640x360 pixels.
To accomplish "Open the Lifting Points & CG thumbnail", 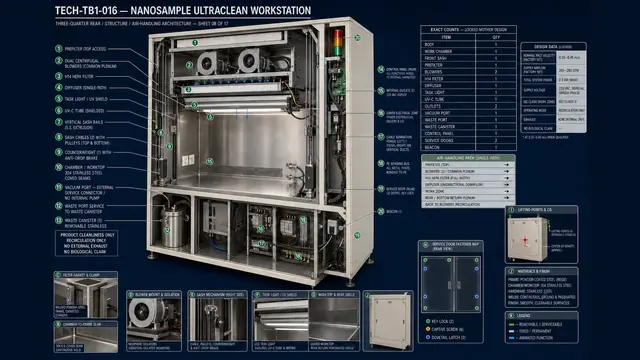I will [x=542, y=234].
